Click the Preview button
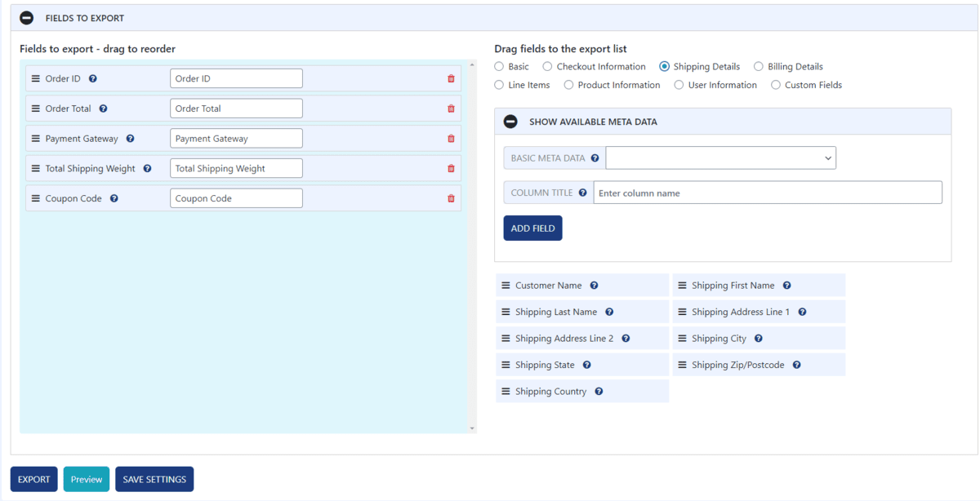Screen dimensions: 980x501 [87, 479]
